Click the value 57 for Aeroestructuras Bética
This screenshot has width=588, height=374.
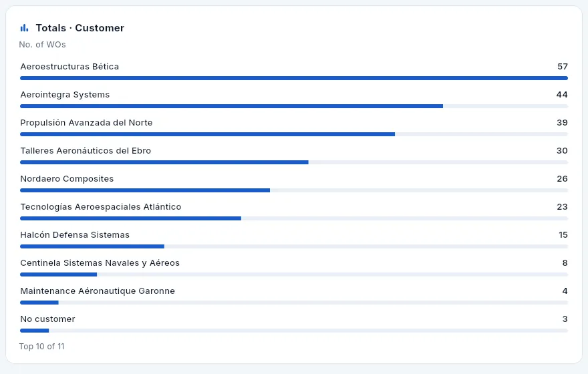point(563,66)
